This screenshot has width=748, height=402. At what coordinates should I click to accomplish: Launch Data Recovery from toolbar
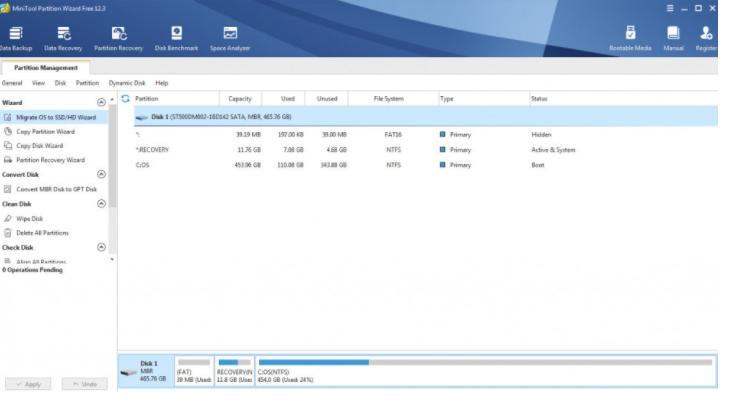pos(63,39)
